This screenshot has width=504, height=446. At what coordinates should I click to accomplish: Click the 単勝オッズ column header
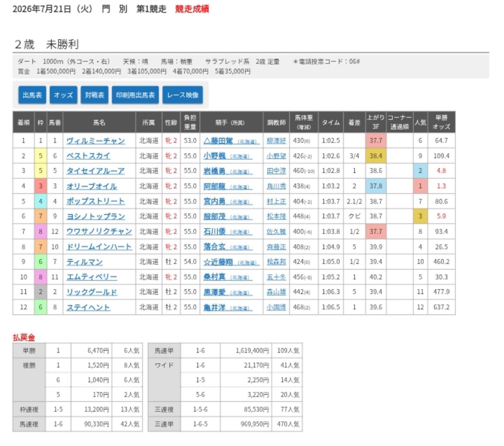tap(441, 122)
